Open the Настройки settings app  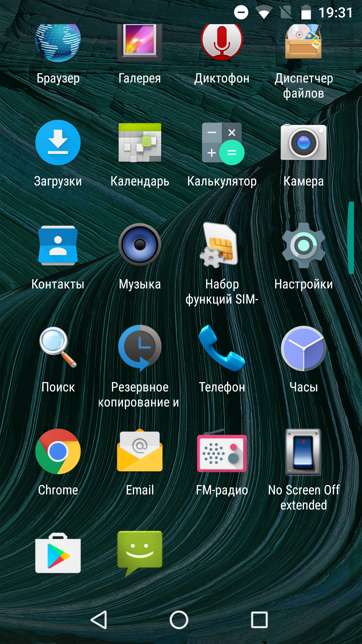(304, 246)
